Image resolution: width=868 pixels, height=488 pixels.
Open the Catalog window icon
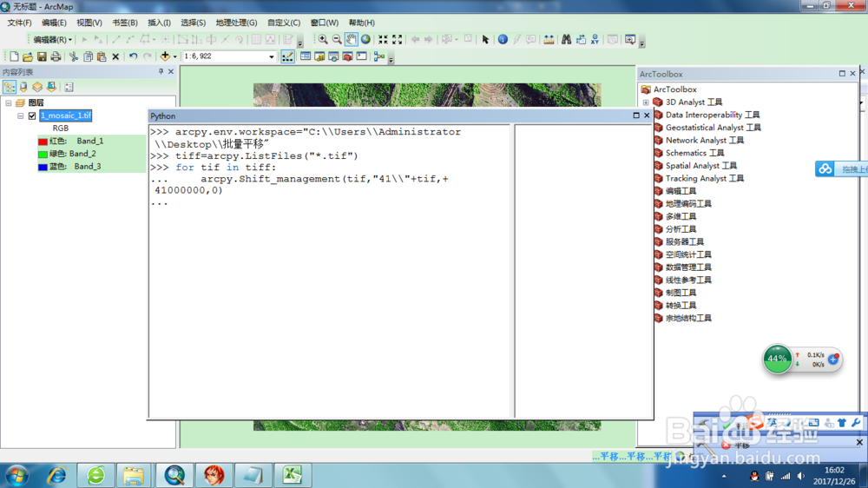coord(319,56)
